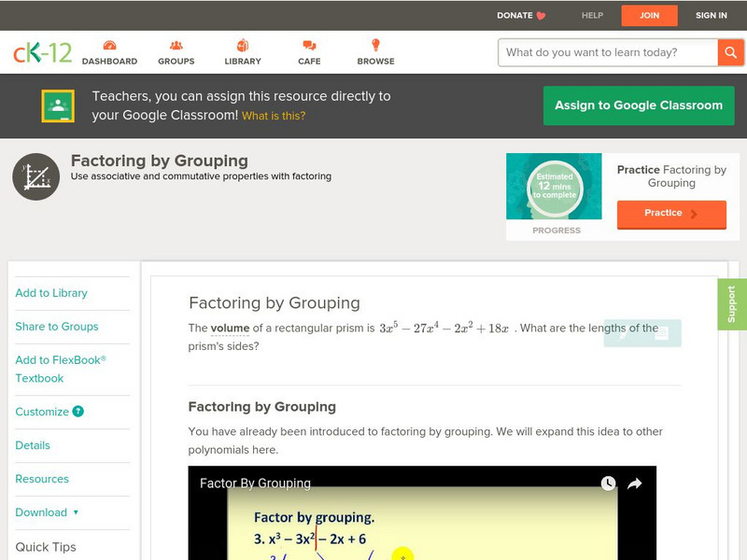
Task: Open the Groups icon
Action: click(176, 47)
